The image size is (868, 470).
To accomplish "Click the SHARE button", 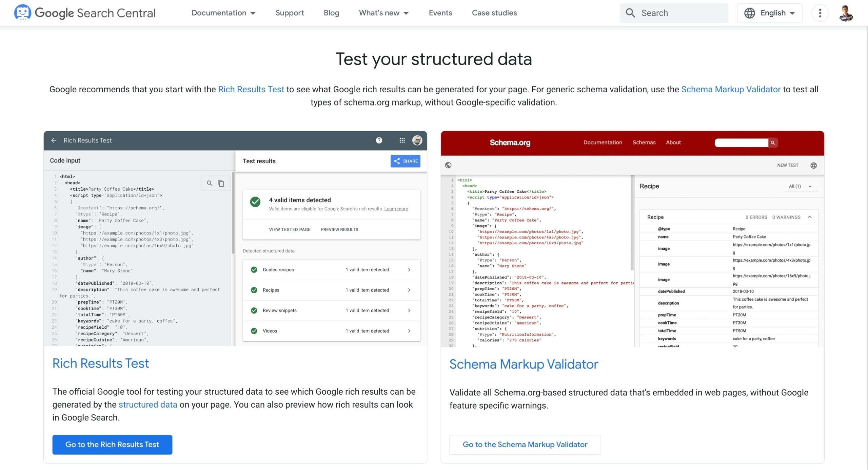I will 405,161.
